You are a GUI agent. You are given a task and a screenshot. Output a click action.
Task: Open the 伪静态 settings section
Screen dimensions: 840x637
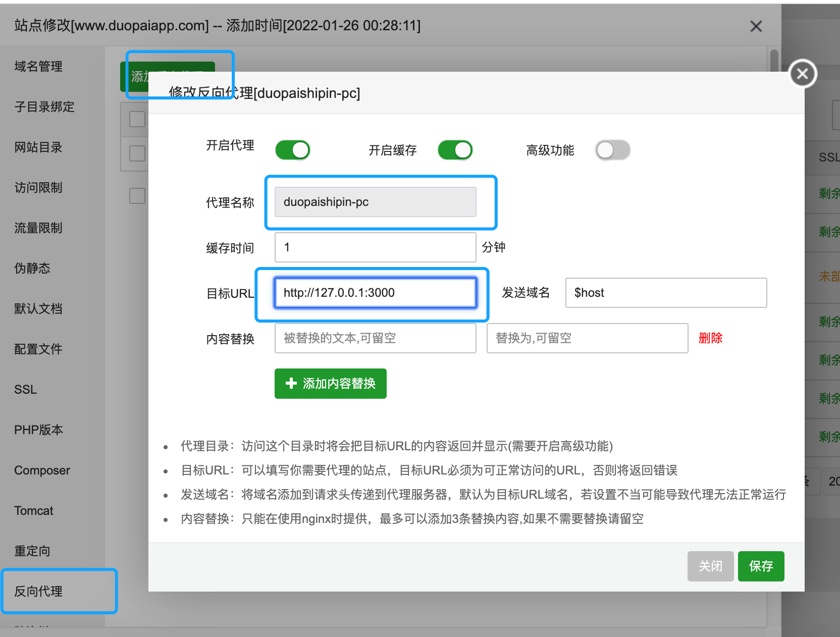[x=32, y=268]
